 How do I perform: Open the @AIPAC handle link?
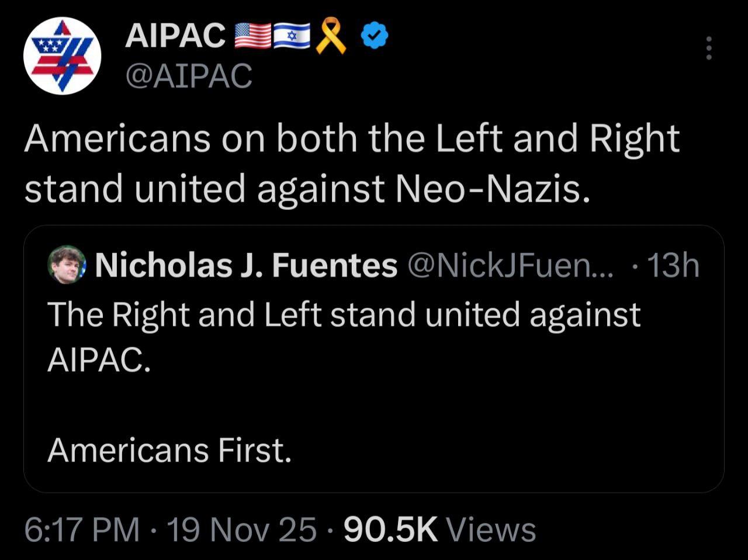[189, 76]
